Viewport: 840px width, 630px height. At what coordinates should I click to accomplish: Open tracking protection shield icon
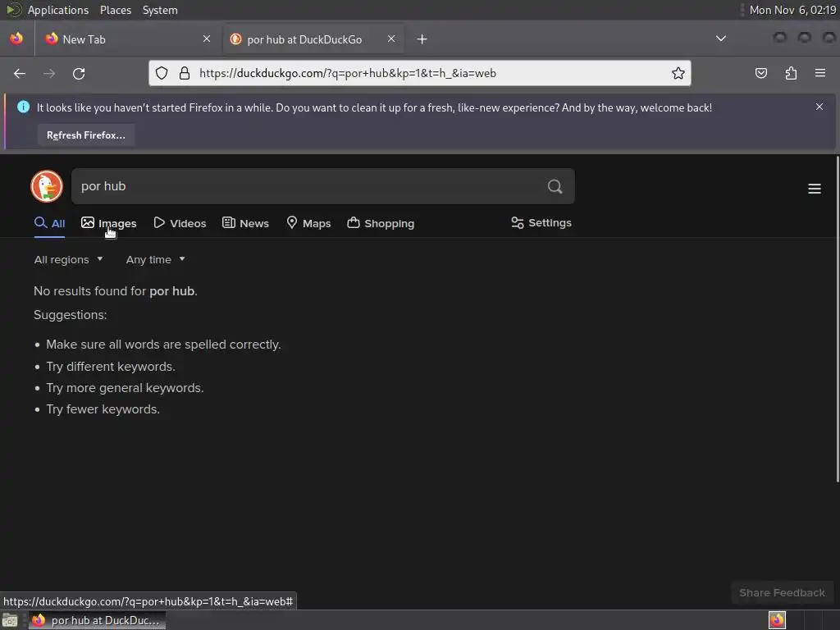pyautogui.click(x=162, y=73)
